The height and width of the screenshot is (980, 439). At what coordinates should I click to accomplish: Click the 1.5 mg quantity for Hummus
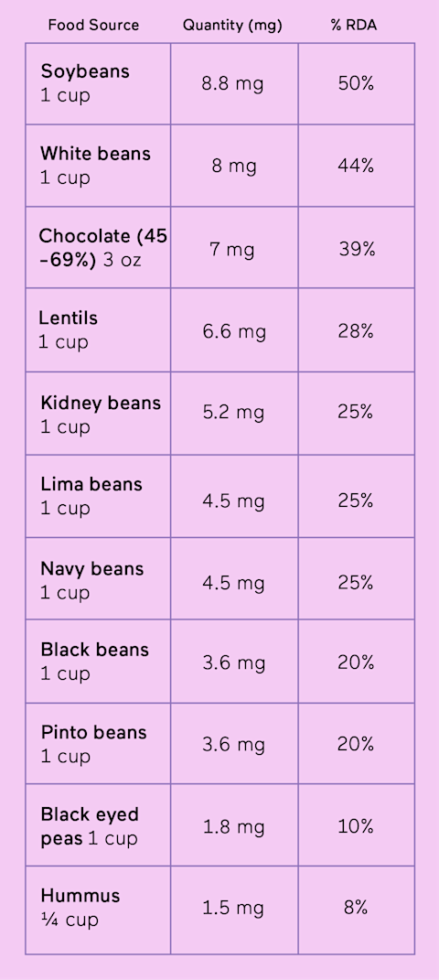click(233, 909)
